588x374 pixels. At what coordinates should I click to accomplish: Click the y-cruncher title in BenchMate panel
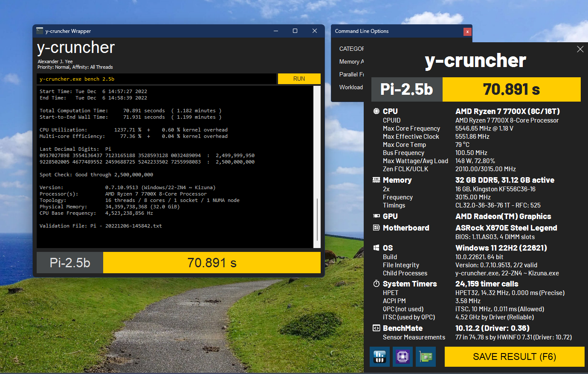coord(475,60)
